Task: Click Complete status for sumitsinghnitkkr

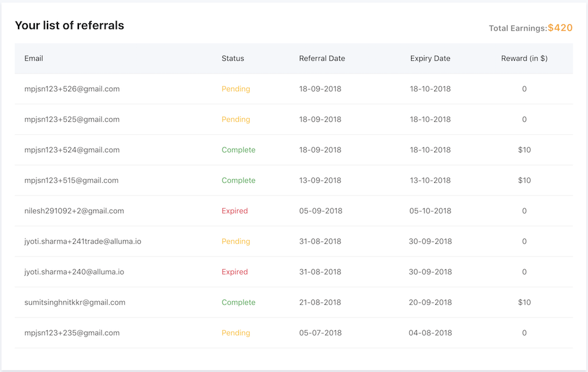Action: pyautogui.click(x=238, y=302)
